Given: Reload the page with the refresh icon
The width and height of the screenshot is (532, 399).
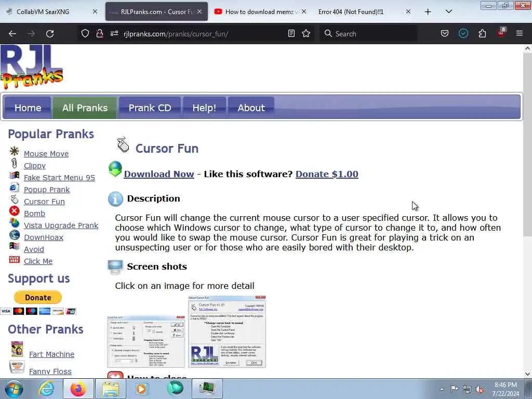Looking at the screenshot, I should click(50, 34).
